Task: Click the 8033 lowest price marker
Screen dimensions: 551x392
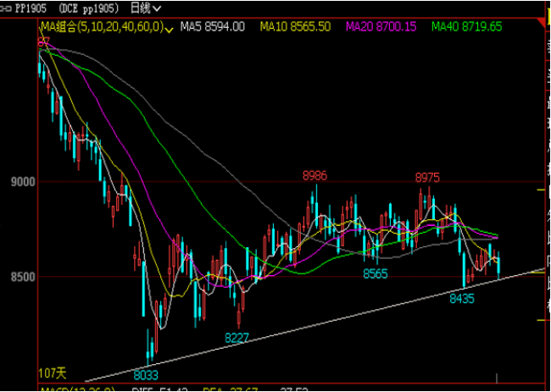Action: (146, 373)
